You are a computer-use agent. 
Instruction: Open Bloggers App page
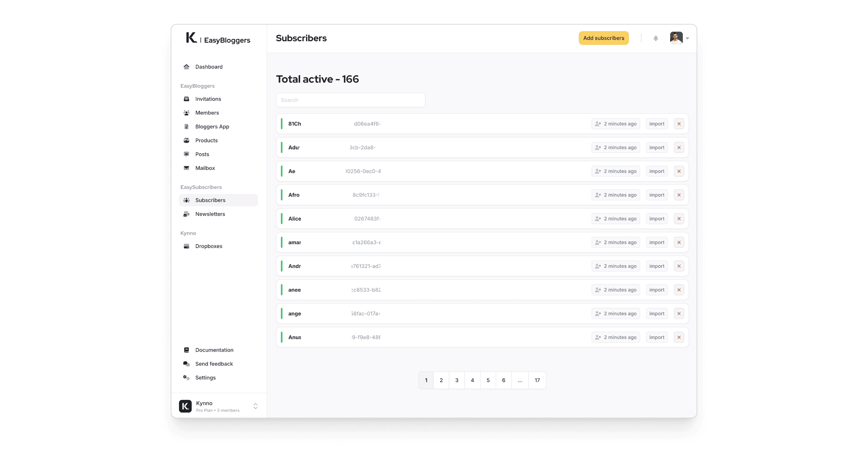click(x=212, y=127)
